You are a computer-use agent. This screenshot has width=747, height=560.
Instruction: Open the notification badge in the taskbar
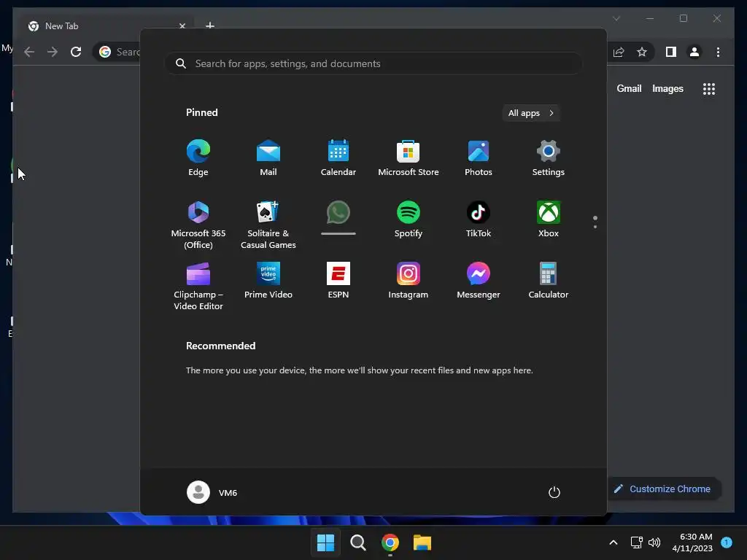click(x=727, y=542)
